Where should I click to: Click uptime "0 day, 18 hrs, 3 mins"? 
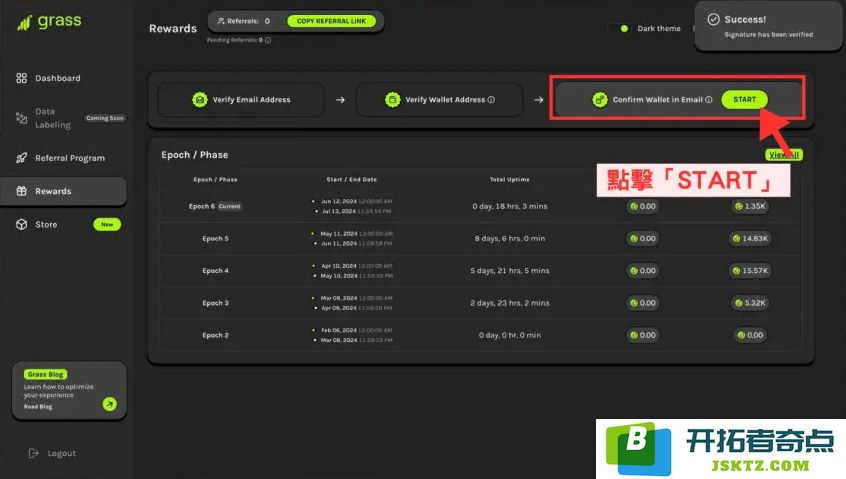click(510, 206)
